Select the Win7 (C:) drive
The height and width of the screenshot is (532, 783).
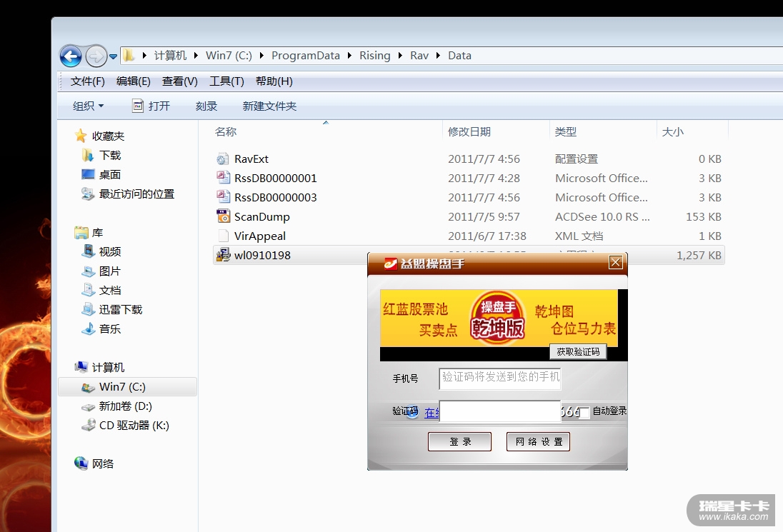128,387
